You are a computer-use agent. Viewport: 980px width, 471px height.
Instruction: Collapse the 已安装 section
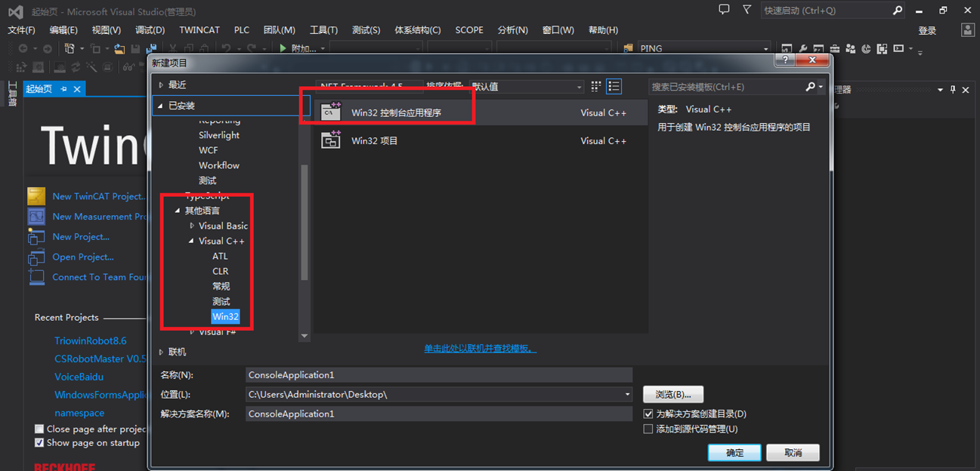160,106
